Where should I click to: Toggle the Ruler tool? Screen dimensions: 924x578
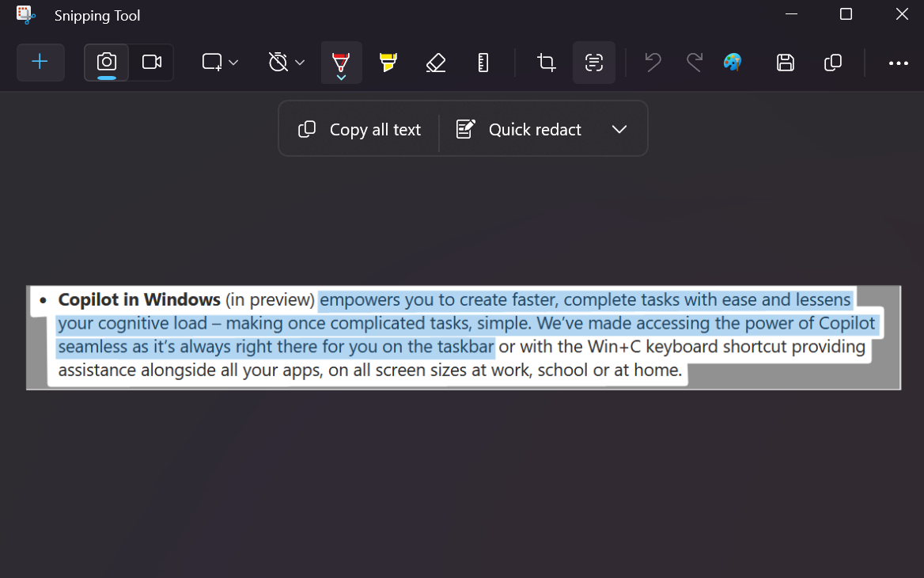483,62
